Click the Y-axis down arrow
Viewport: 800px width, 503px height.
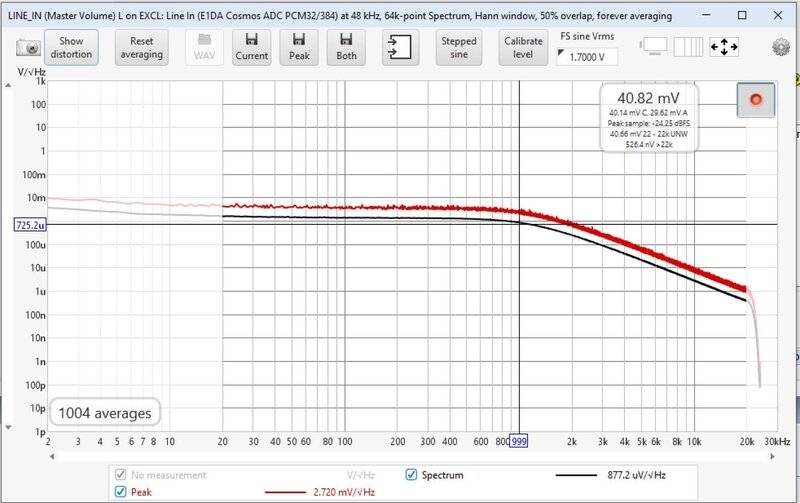click(x=8, y=427)
